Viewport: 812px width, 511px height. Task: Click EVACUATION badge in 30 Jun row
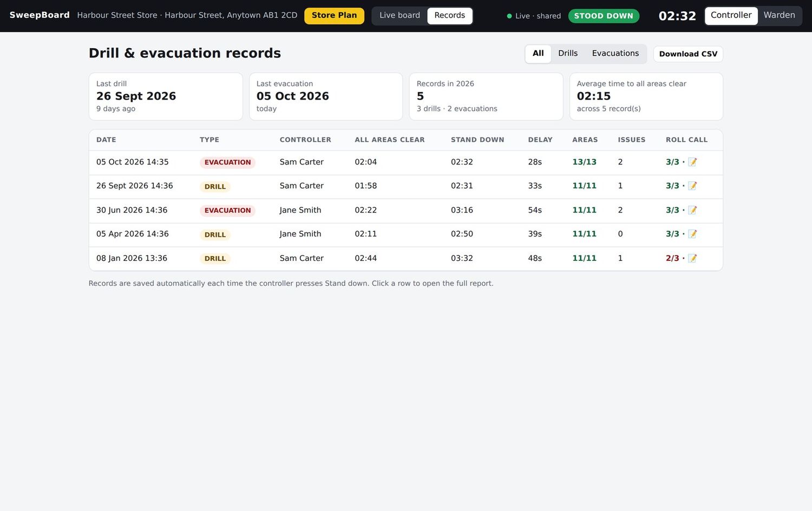pos(227,211)
